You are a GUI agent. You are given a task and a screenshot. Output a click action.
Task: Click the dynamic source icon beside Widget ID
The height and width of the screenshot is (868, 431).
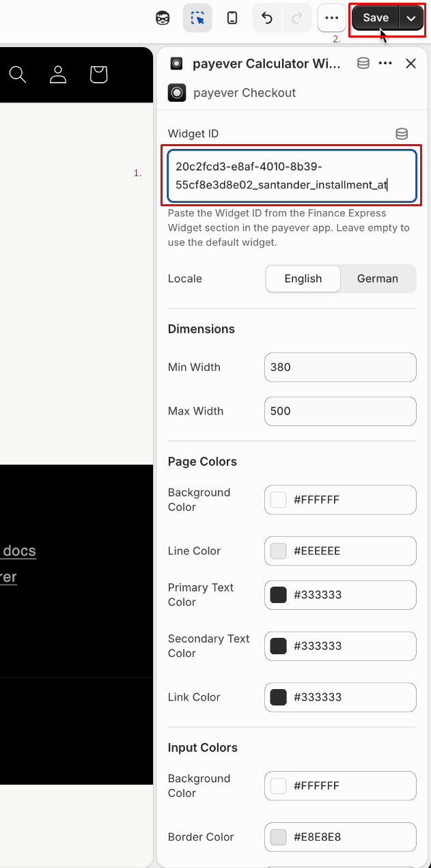pos(402,134)
